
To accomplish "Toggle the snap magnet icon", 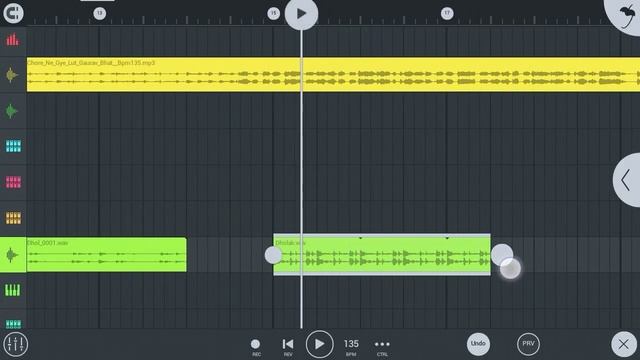I will [13, 13].
